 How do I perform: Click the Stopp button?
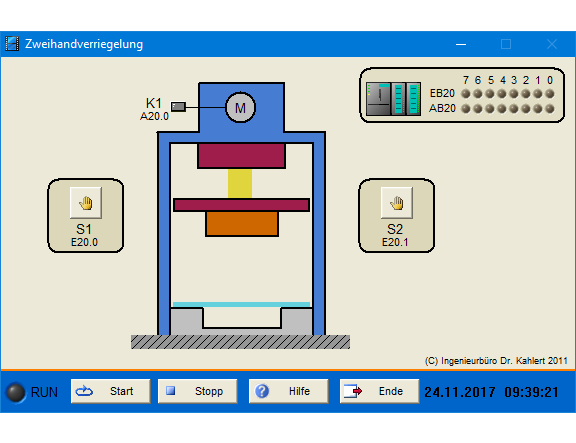pyautogui.click(x=198, y=391)
